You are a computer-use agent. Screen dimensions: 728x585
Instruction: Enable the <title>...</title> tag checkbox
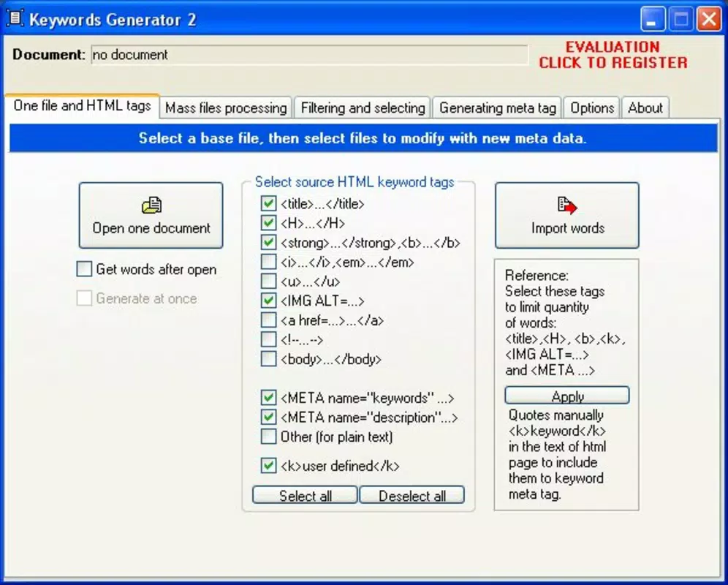click(x=268, y=203)
